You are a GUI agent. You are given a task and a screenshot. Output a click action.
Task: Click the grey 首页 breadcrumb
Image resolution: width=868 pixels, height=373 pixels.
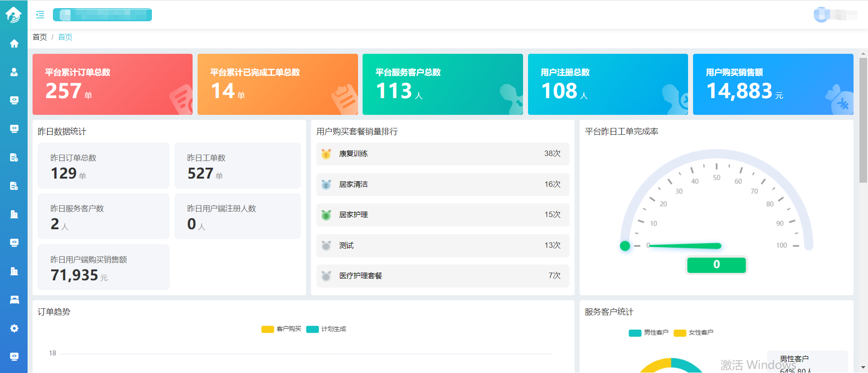click(x=40, y=37)
